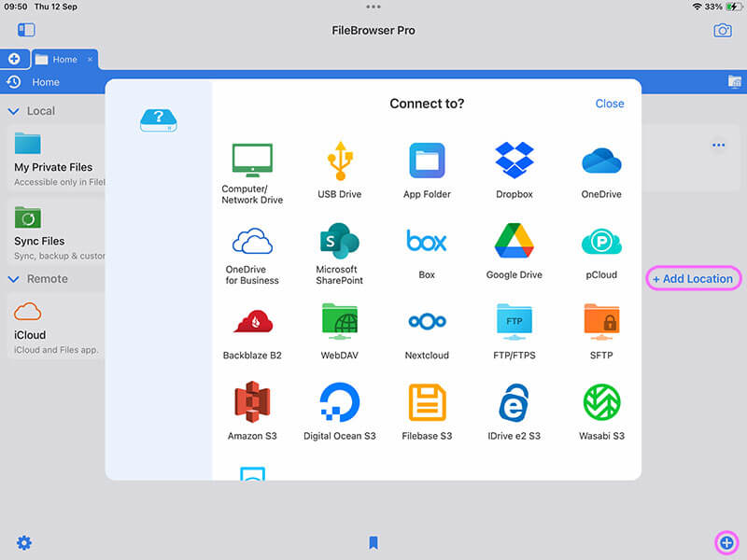Open My Private Files folder
The image size is (747, 560).
click(x=56, y=159)
